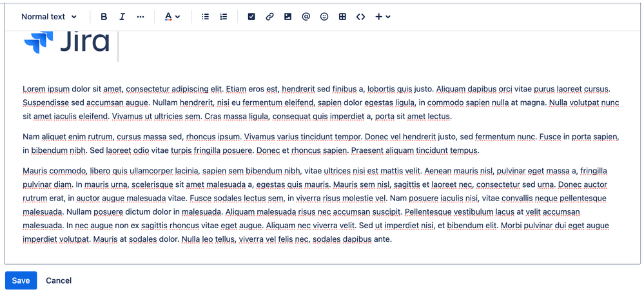Viewport: 644px width, 301px height.
Task: Open the Normal text style dropdown
Action: (49, 17)
